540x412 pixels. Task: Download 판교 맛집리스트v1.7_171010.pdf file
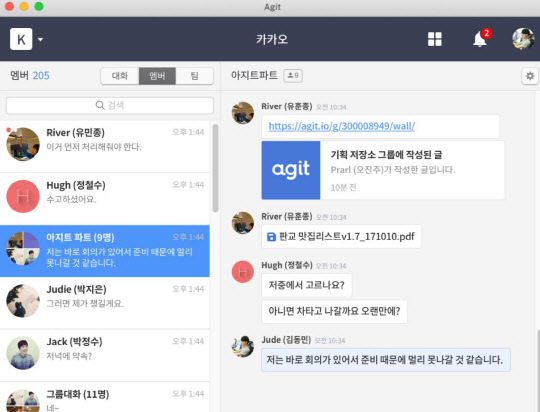coord(341,237)
